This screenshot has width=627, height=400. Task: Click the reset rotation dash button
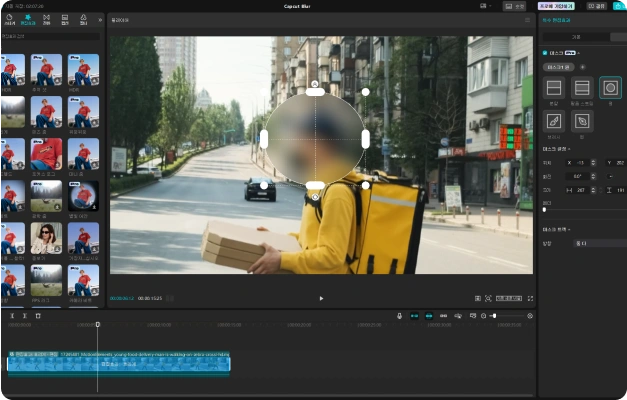(x=610, y=176)
